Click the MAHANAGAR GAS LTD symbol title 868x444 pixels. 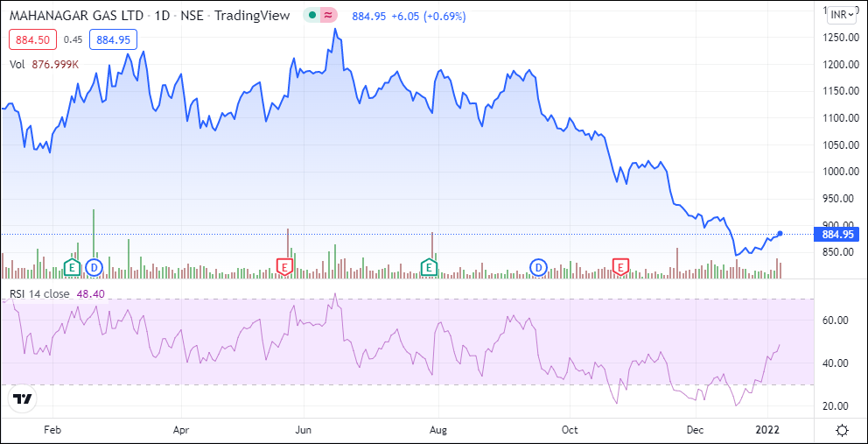78,16
